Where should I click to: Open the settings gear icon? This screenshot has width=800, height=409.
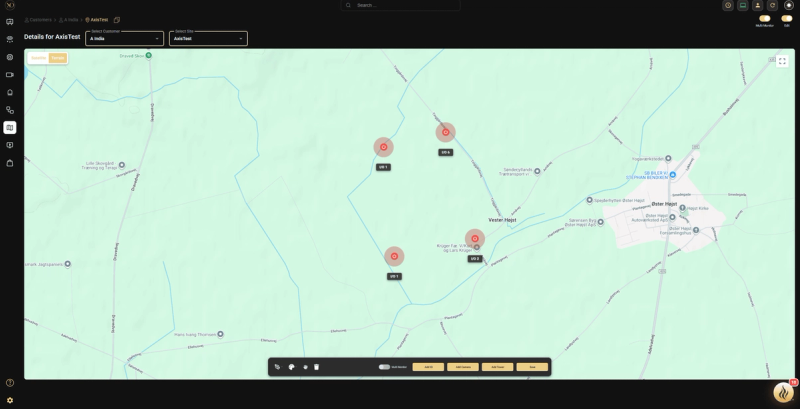[x=10, y=400]
